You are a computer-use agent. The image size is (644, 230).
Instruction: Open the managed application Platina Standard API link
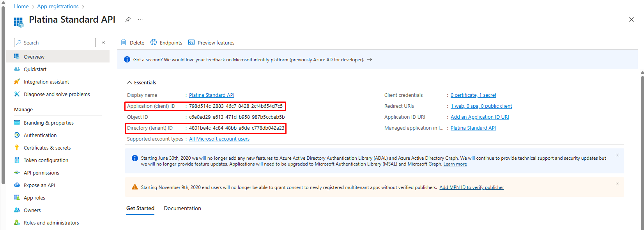473,128
